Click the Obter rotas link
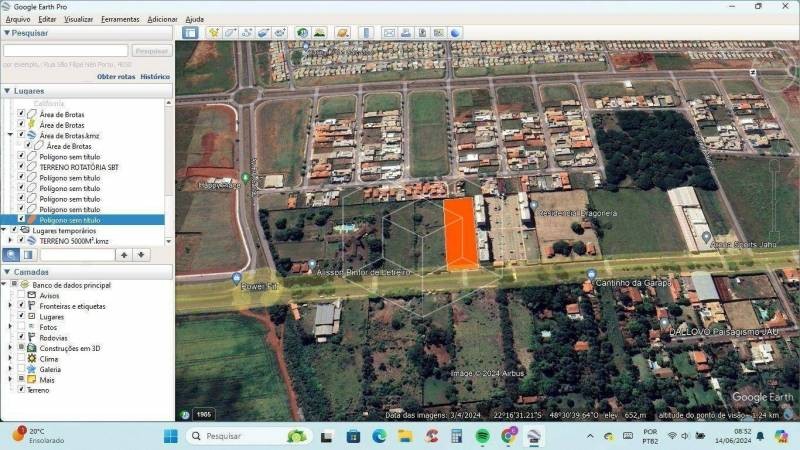The width and height of the screenshot is (800, 450). tap(116, 77)
